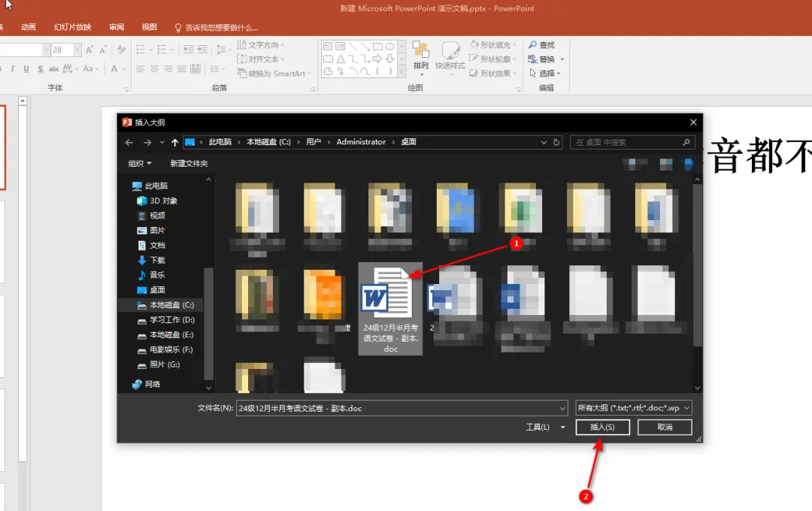Image resolution: width=812 pixels, height=511 pixels.
Task: Click the Increase Font Size icon
Action: point(89,50)
